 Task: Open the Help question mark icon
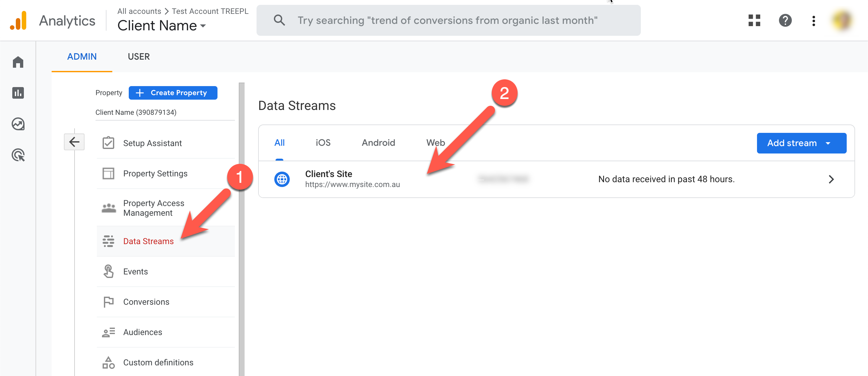[x=785, y=20]
